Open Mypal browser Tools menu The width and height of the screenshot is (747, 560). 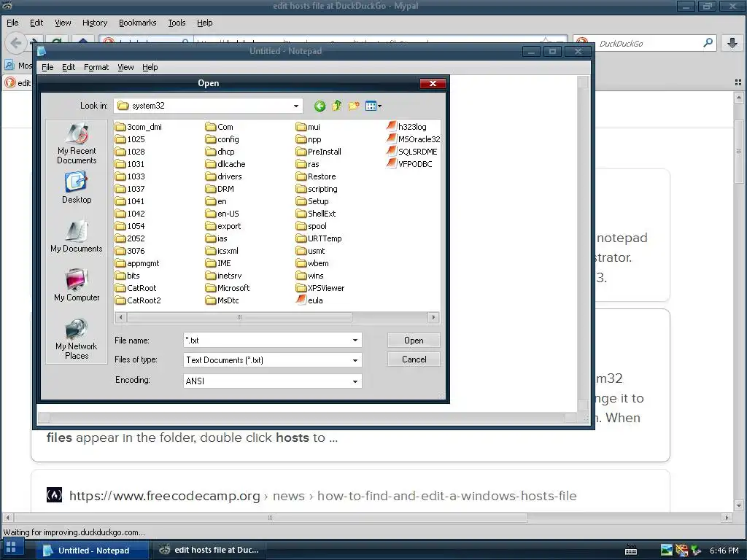tap(177, 23)
